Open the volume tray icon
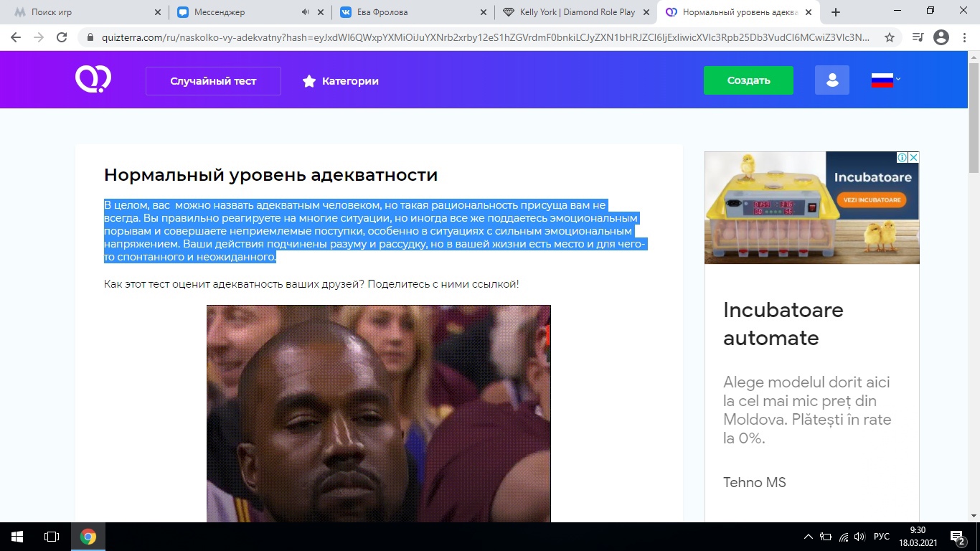The height and width of the screenshot is (551, 980). pos(860,537)
